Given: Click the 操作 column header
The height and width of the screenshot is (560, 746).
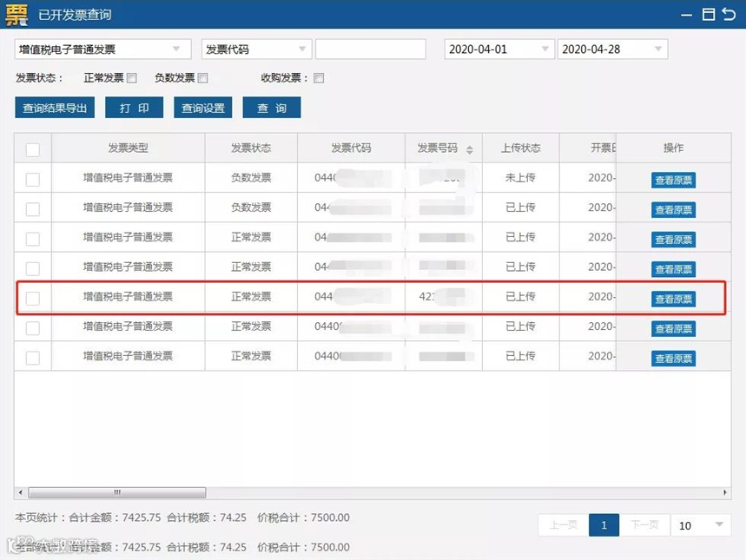Looking at the screenshot, I should (673, 148).
